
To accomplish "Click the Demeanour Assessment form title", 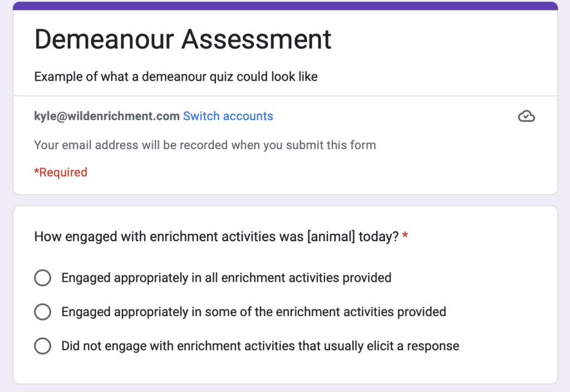I will [x=183, y=40].
